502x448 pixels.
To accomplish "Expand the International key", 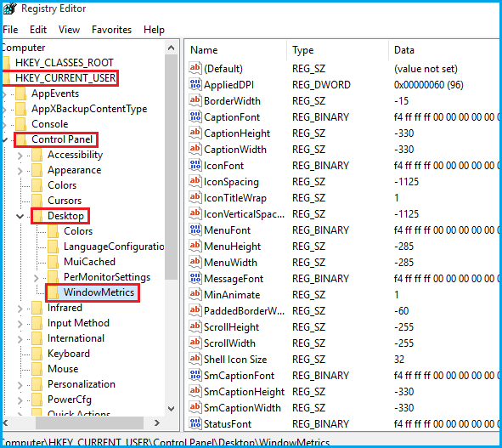I will click(x=20, y=339).
